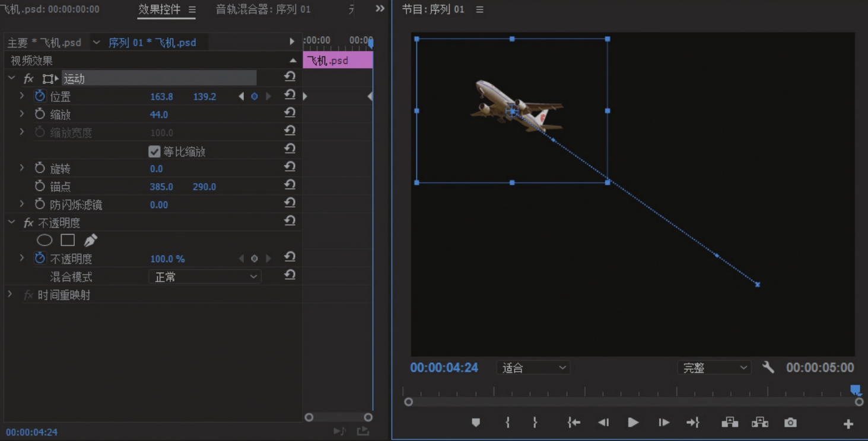Click the Export Frame camera icon
The width and height of the screenshot is (868, 441).
pyautogui.click(x=790, y=423)
